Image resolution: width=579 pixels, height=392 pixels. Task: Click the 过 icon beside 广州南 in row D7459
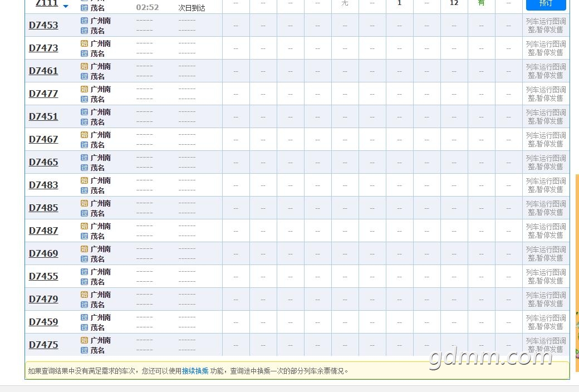click(x=84, y=318)
